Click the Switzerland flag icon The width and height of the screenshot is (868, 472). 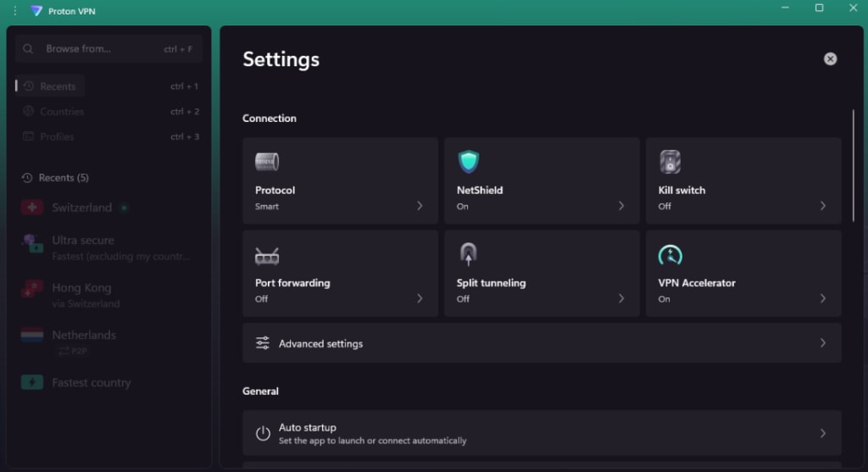pos(32,208)
